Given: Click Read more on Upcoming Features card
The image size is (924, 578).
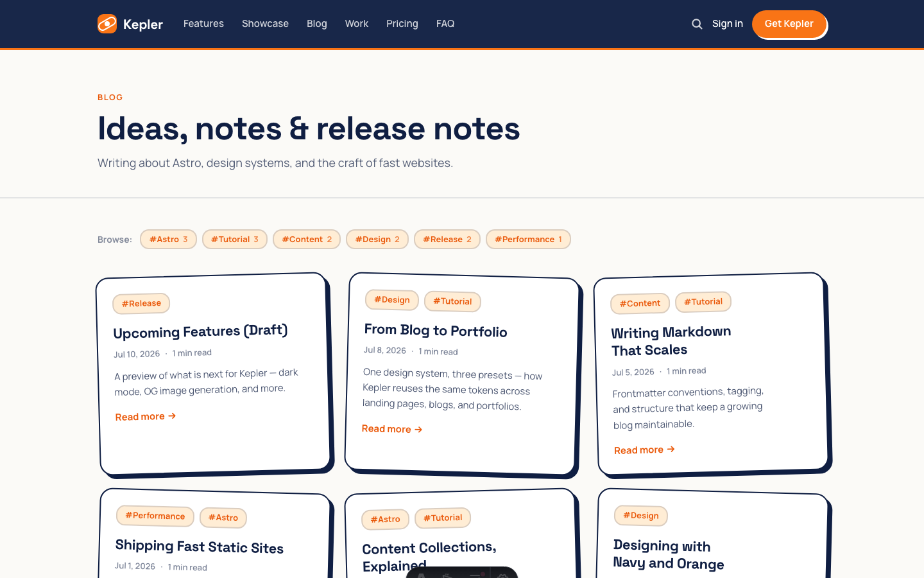Looking at the screenshot, I should pos(146,417).
